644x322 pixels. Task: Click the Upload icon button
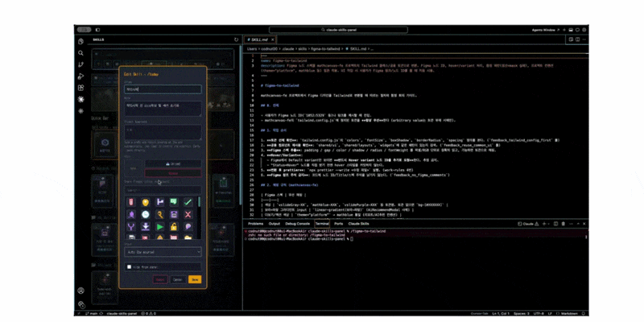pyautogui.click(x=173, y=163)
